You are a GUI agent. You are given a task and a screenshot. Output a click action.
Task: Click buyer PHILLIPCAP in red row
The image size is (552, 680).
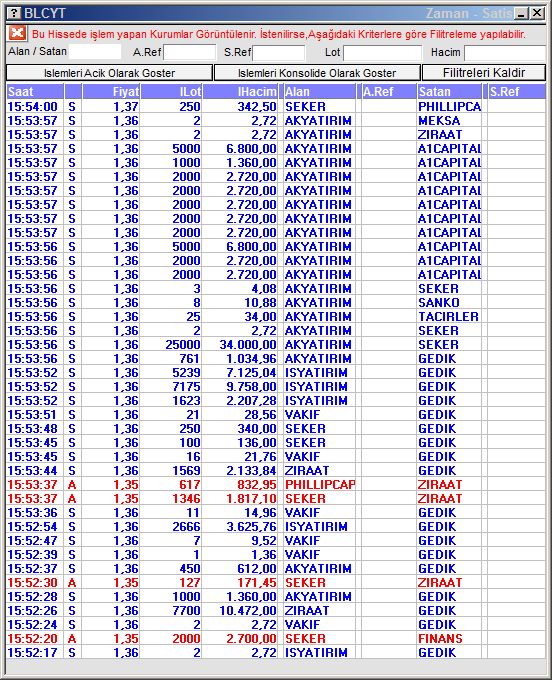[319, 484]
